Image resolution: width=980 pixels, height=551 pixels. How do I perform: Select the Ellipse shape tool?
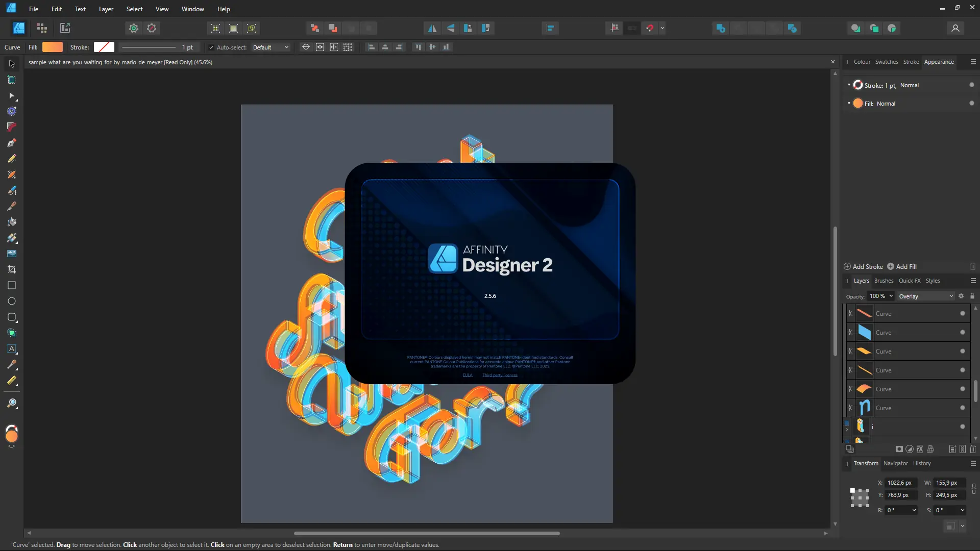tap(11, 301)
